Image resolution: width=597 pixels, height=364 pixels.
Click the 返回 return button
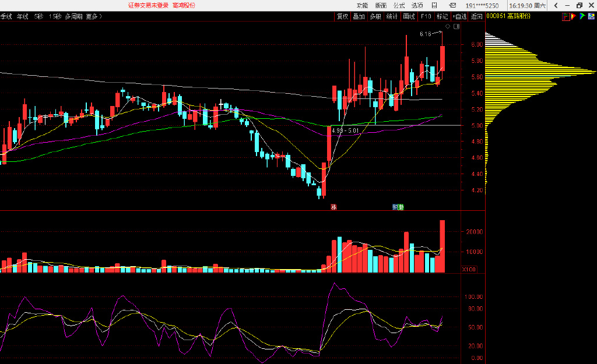[476, 16]
